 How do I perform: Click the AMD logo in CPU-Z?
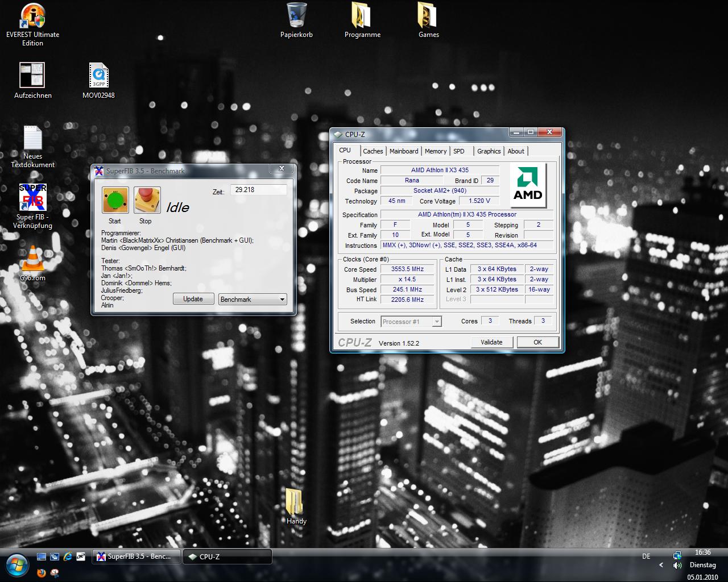528,186
